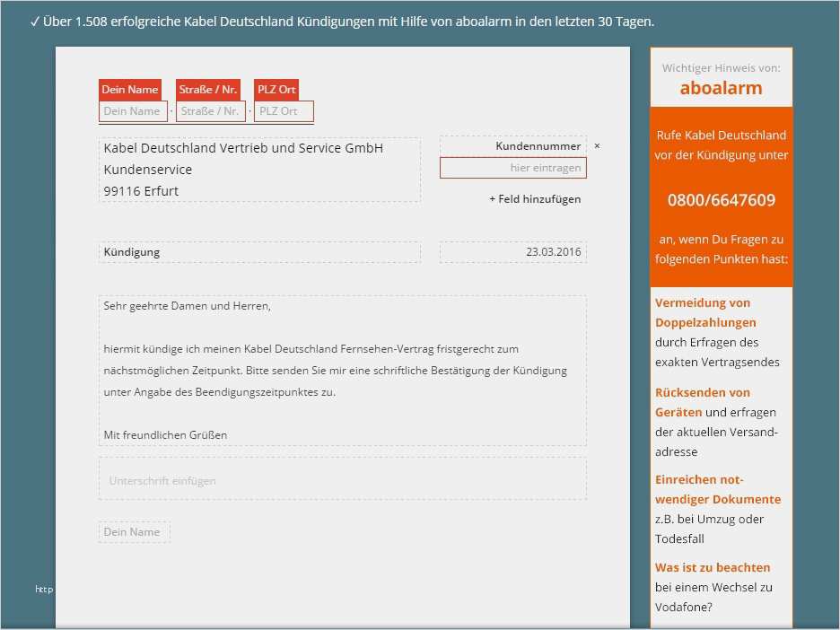
Task: Click the red 'Straße / Nr.' label tag
Action: pyautogui.click(x=208, y=90)
